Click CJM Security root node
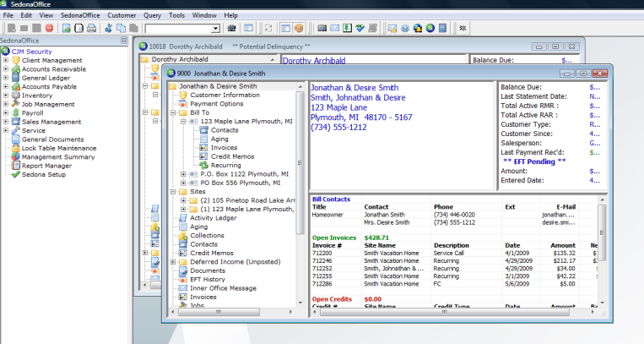Screen dimensions: 644x344 31,52
